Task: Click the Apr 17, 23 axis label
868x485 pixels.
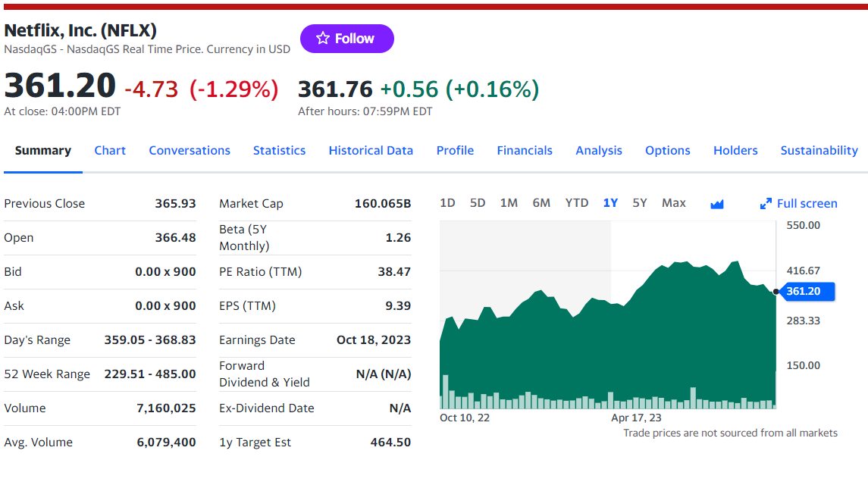Action: click(x=636, y=418)
